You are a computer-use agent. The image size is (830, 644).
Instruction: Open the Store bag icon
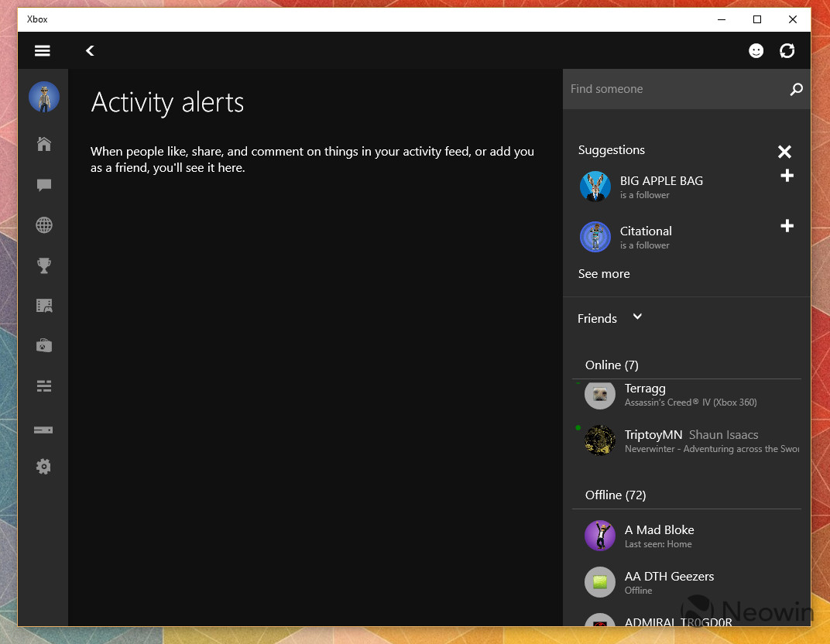click(x=44, y=345)
